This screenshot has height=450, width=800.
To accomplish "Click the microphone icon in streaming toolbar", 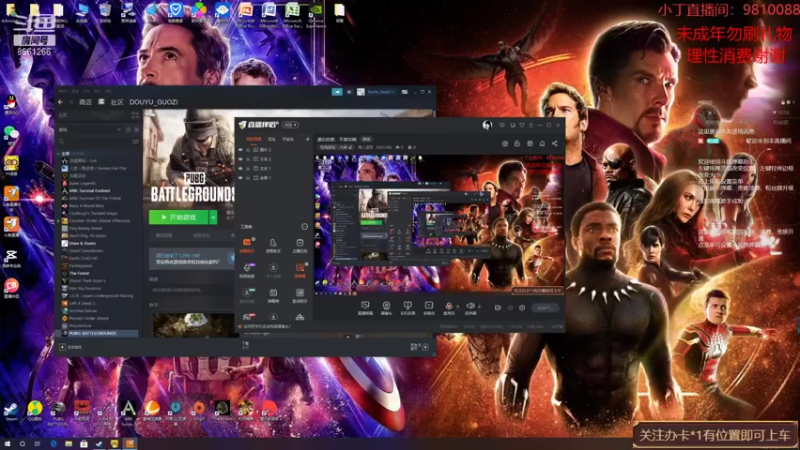I will click(x=449, y=306).
